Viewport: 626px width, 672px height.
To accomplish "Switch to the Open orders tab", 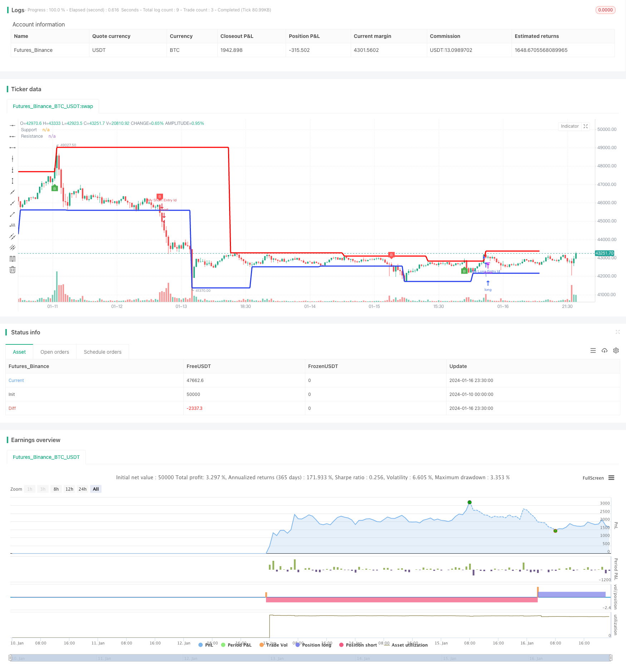I will 55,352.
